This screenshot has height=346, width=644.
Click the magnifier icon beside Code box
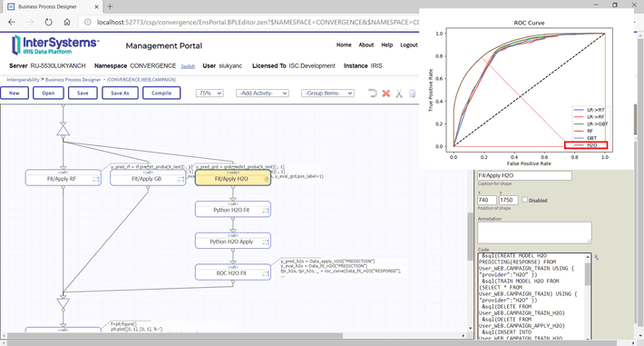pos(596,257)
